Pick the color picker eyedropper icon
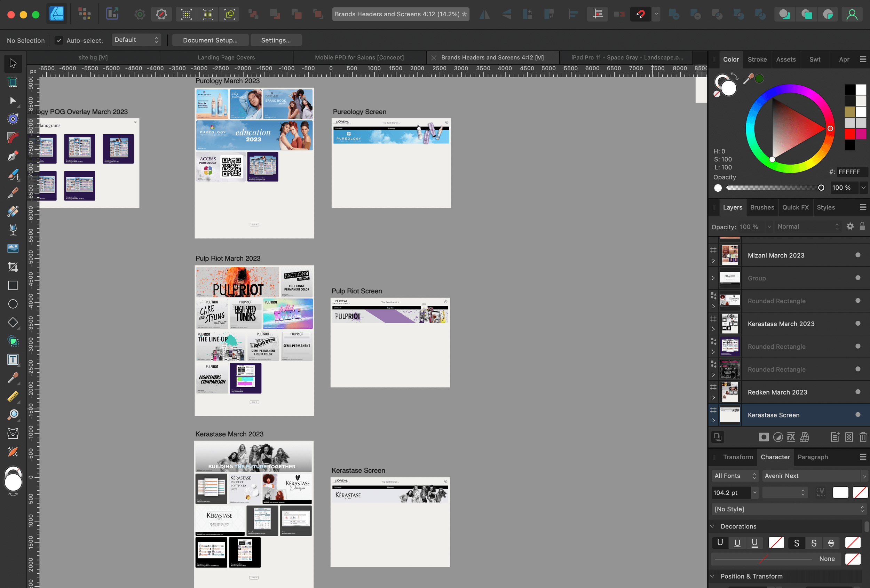This screenshot has width=870, height=588. point(748,79)
